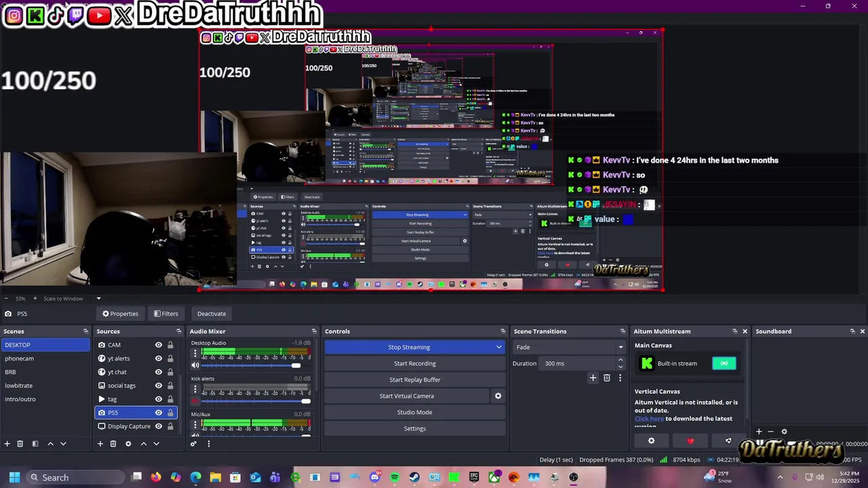Remove selected scene with the trash icon
The height and width of the screenshot is (488, 868).
pos(20,444)
